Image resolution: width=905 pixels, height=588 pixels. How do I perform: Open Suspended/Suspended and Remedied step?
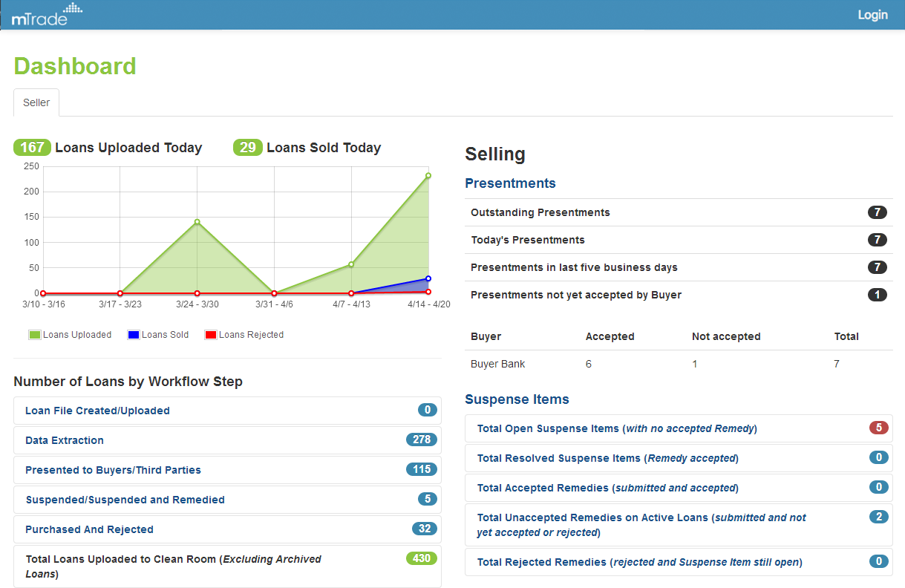click(x=125, y=500)
